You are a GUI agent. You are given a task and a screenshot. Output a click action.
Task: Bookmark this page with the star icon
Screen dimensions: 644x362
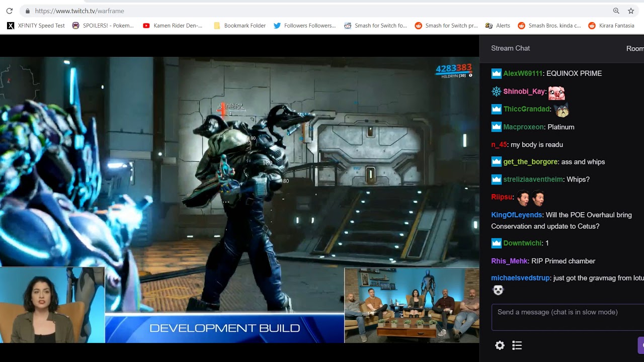point(631,11)
